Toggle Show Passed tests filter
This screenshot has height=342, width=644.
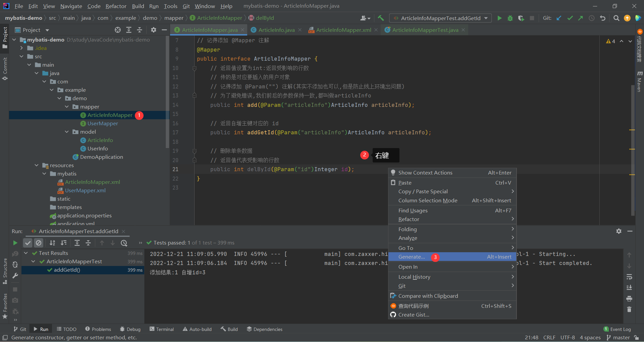[x=28, y=243]
